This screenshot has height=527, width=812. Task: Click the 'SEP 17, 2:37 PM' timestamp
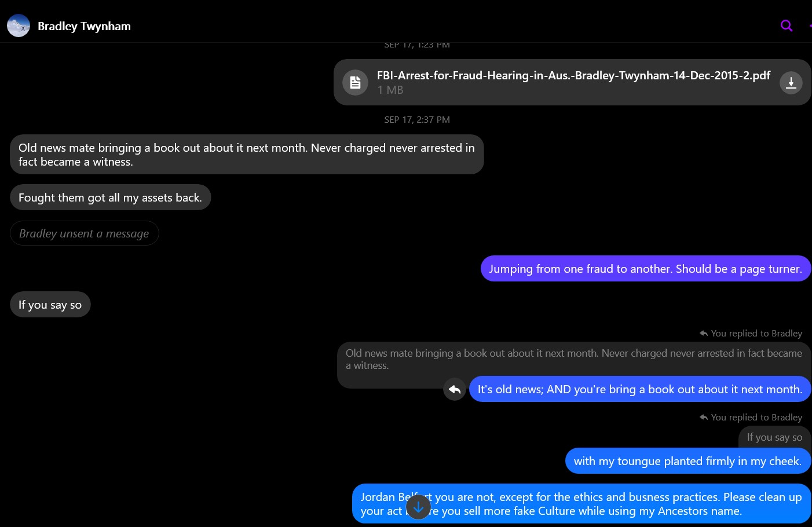[x=417, y=120]
